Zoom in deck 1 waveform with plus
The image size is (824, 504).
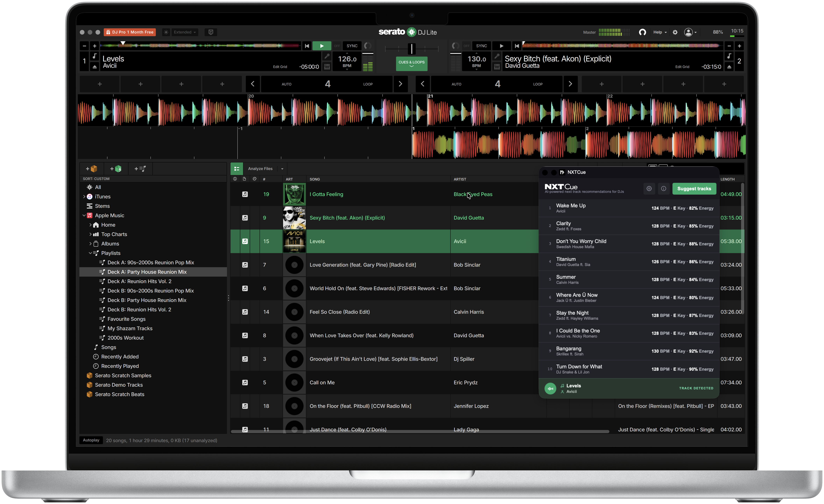(95, 46)
